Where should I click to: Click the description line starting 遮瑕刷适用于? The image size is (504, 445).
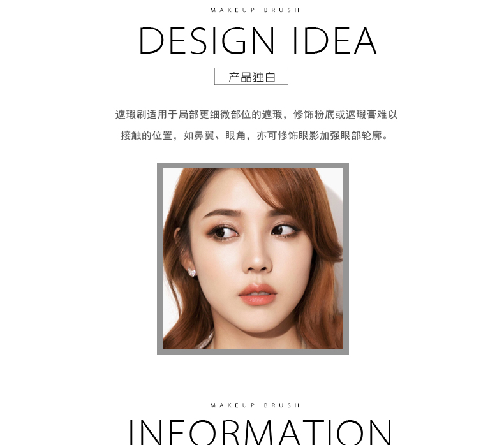pos(256,114)
